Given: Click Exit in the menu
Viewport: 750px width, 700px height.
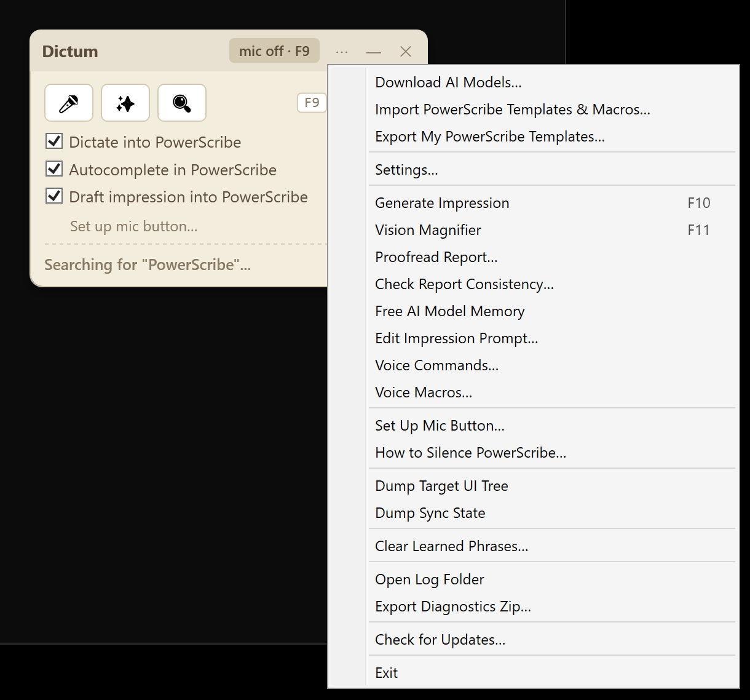Looking at the screenshot, I should [552, 673].
